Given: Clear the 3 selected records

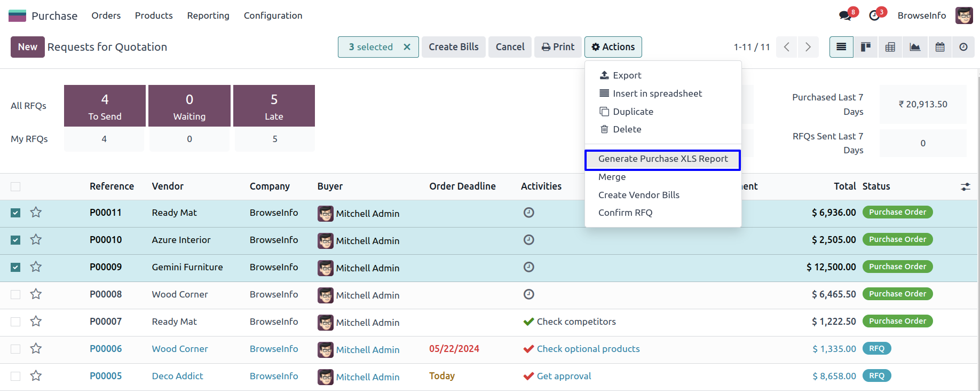Looking at the screenshot, I should pos(407,47).
